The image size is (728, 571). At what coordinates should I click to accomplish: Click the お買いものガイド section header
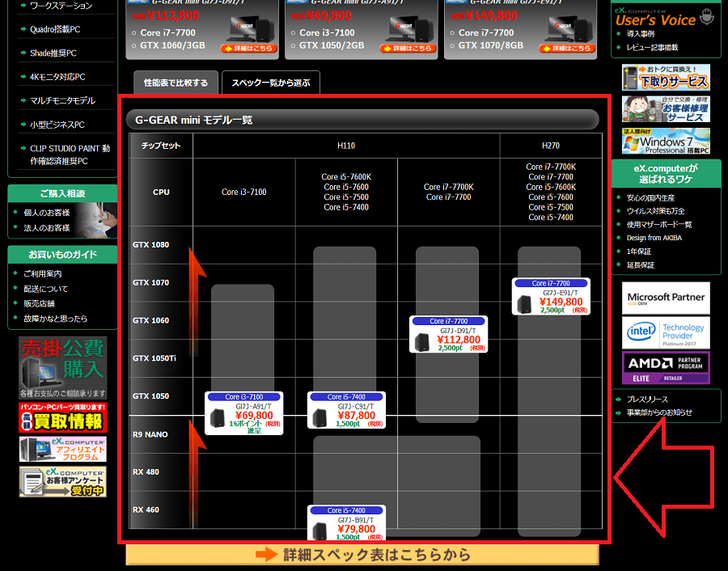pos(62,255)
